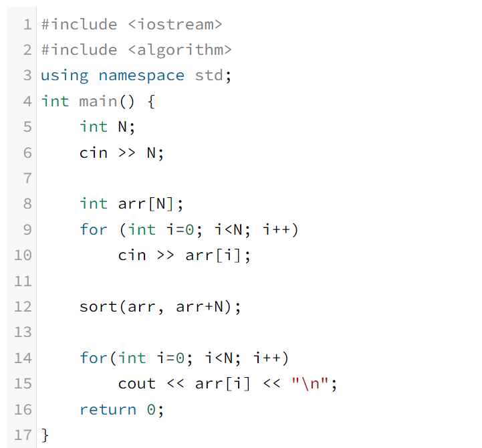This screenshot has height=448, width=482.
Task: Click the '<algorithm>' header text
Action: (180, 51)
